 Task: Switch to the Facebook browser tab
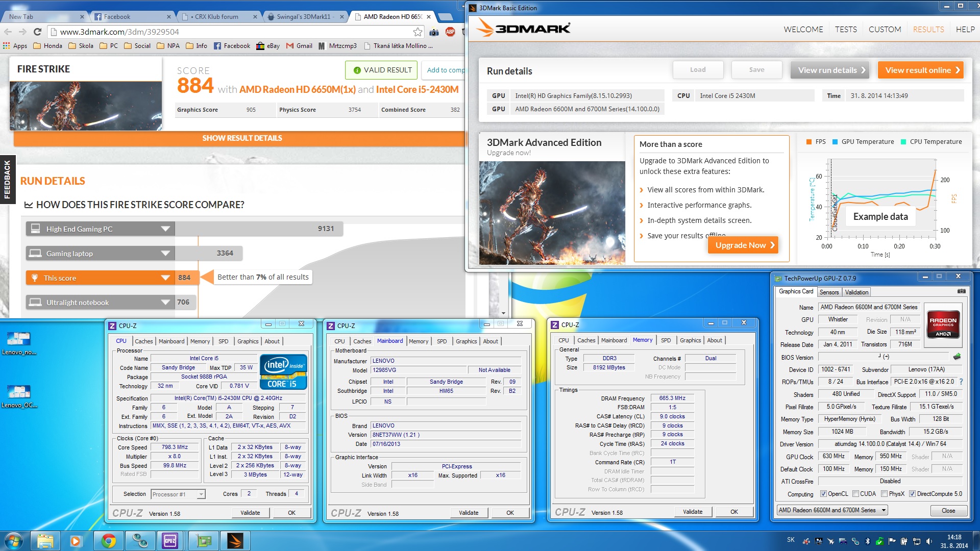[135, 17]
